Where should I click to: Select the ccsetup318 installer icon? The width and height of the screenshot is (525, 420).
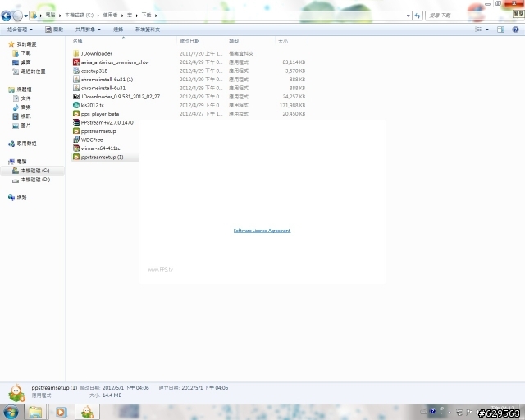pos(76,71)
